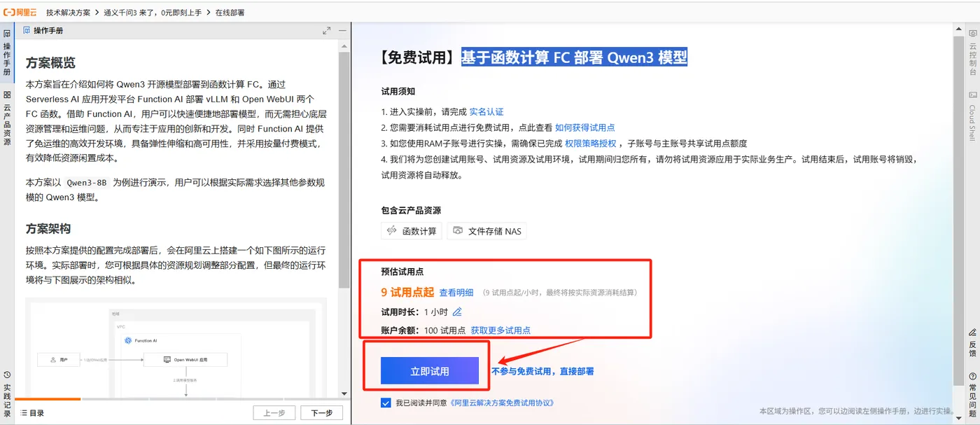Screen dimensions: 980x425
Task: Click the manual panel scrollbar up arrow
Action: click(x=344, y=46)
